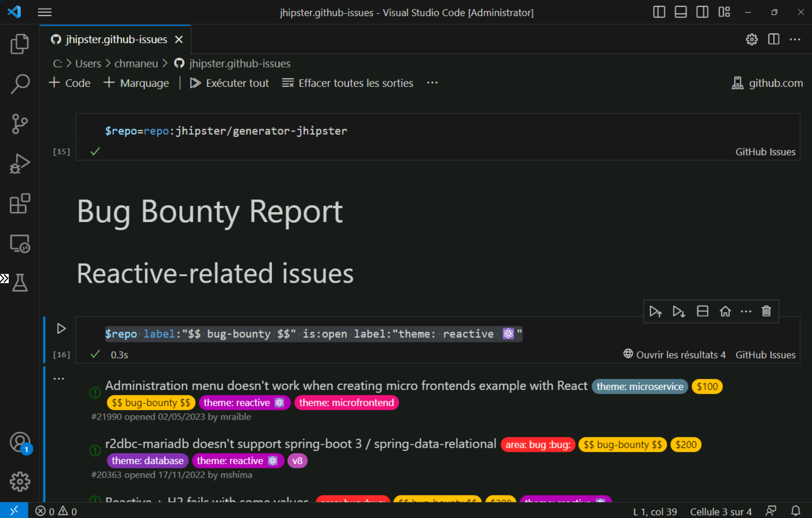This screenshot has width=812, height=518.
Task: Open the hamburger application menu
Action: pos(45,12)
